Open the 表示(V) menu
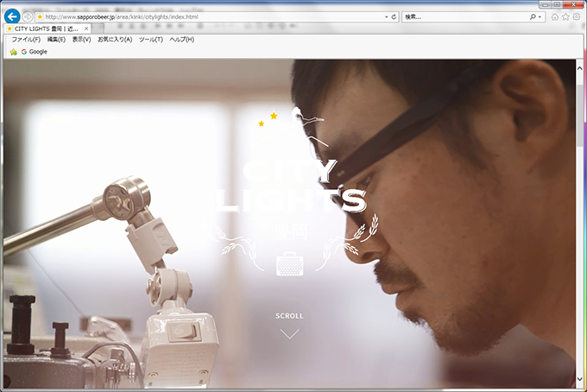Viewport: 587px width, 392px height. (x=82, y=40)
